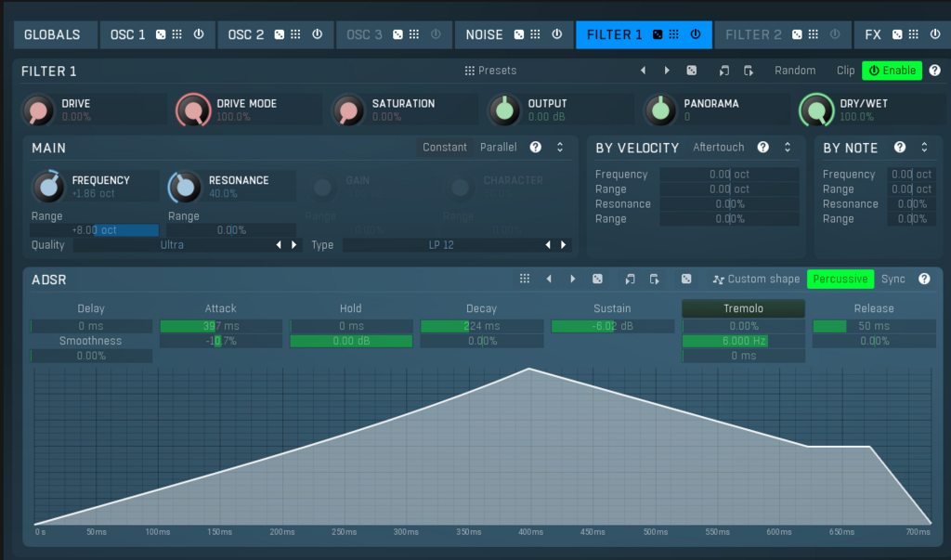Switch to the GLOBALS tab
Image resolution: width=951 pixels, height=560 pixels.
(52, 34)
